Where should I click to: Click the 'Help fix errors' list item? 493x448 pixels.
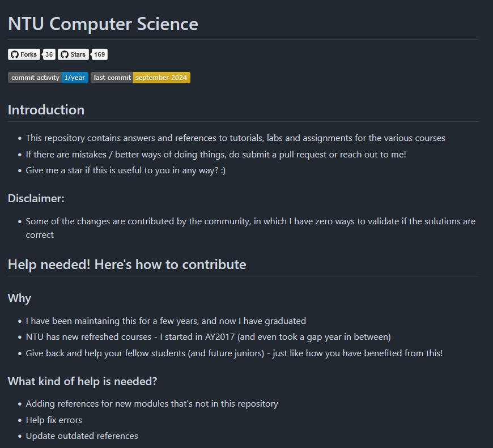click(x=54, y=420)
